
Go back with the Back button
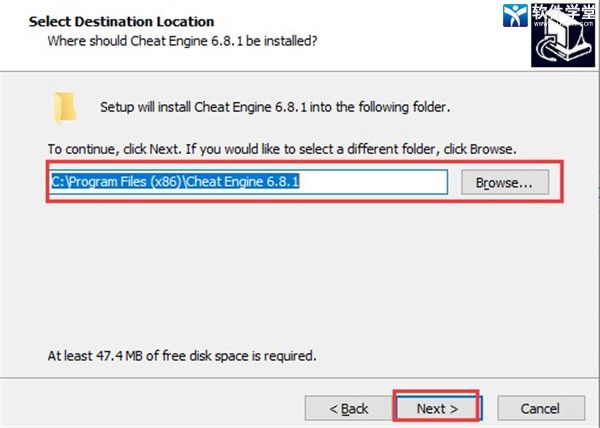coord(349,408)
